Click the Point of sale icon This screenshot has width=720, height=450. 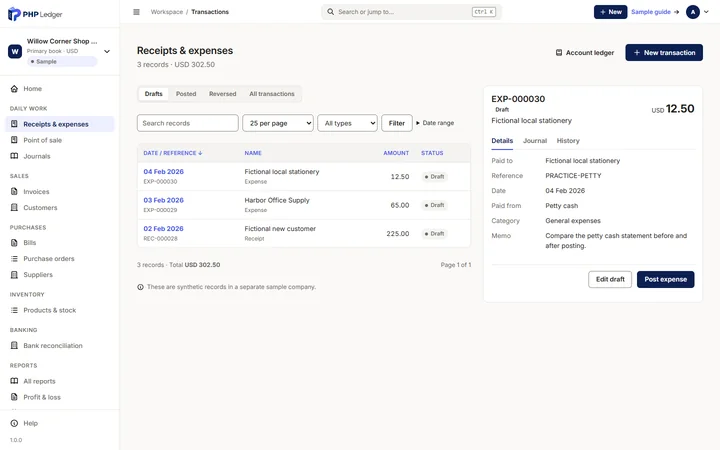pos(14,140)
